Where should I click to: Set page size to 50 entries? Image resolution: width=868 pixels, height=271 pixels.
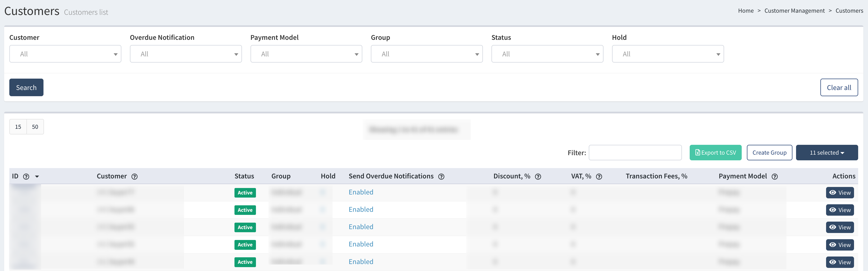[x=35, y=127]
